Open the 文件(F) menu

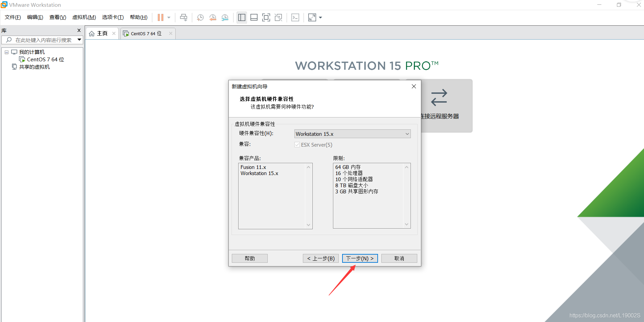click(13, 17)
